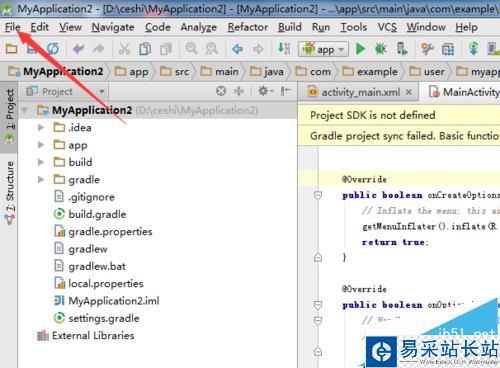500x368 pixels.
Task: Open the Navigate menu
Action: pyautogui.click(x=113, y=27)
